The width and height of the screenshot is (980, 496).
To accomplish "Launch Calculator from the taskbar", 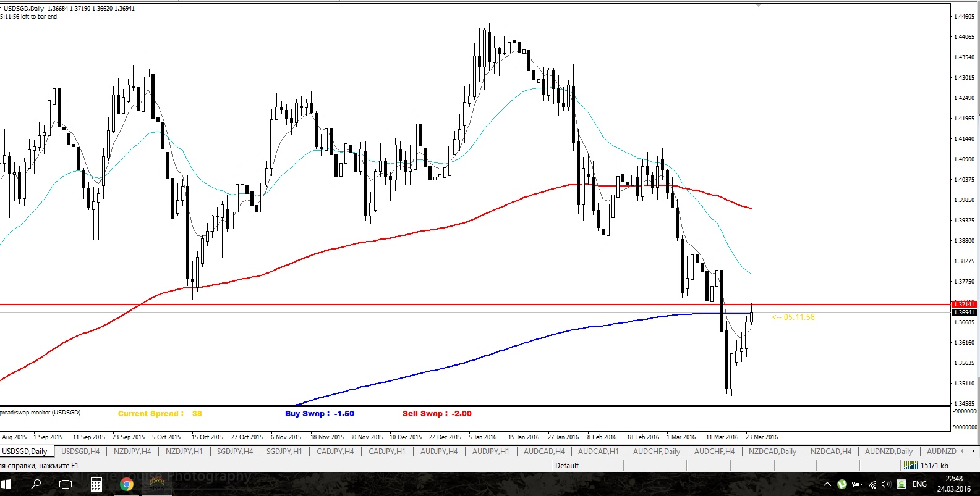I will pyautogui.click(x=96, y=484).
